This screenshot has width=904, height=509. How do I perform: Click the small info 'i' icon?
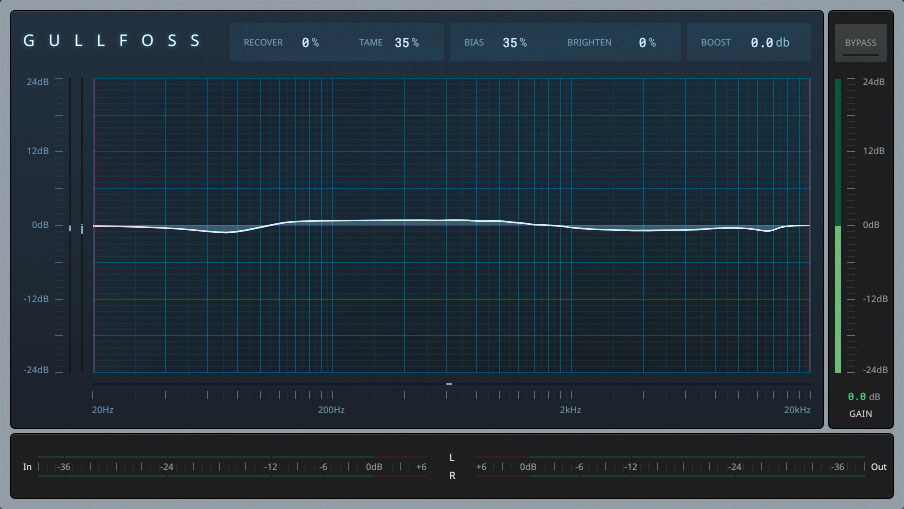click(82, 229)
